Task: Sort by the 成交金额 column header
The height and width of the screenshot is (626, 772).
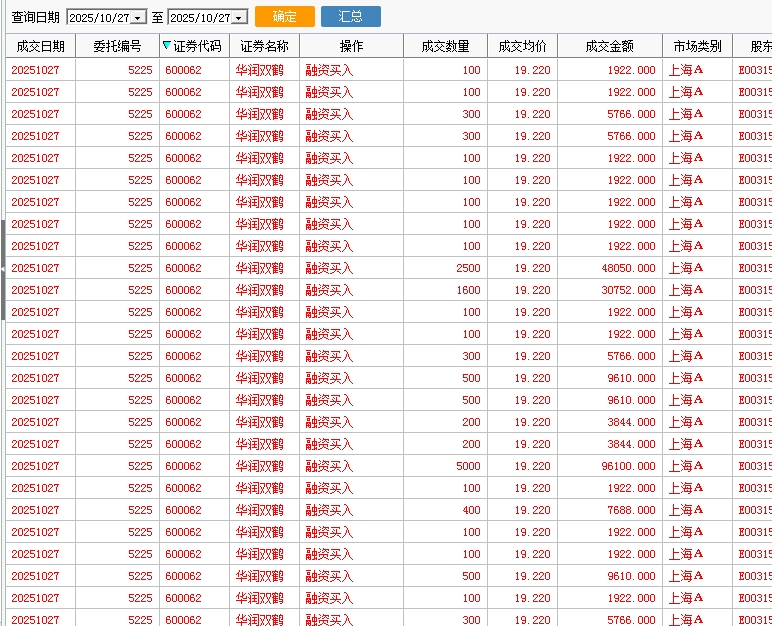Action: point(610,46)
